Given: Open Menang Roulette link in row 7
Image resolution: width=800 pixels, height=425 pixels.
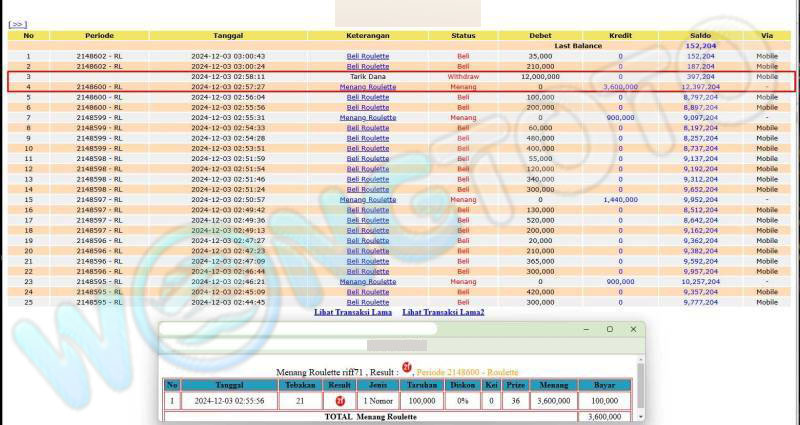Looking at the screenshot, I should click(x=367, y=118).
